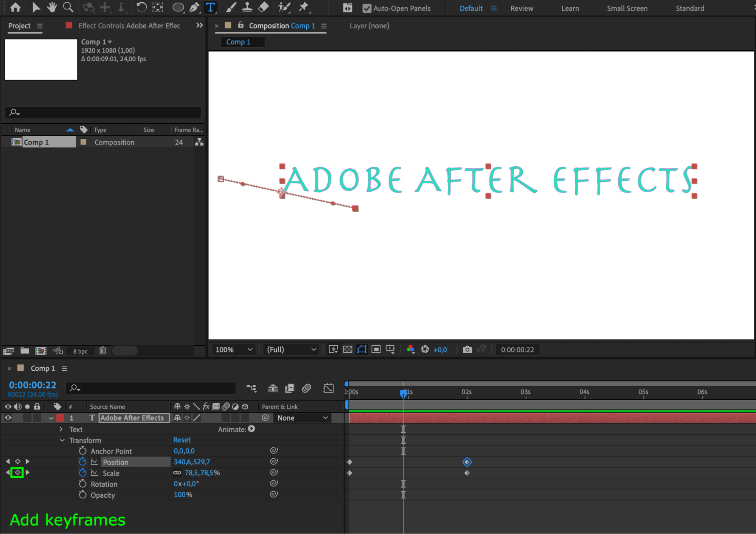The height and width of the screenshot is (534, 756).
Task: Collapse the Transform property group
Action: click(62, 440)
